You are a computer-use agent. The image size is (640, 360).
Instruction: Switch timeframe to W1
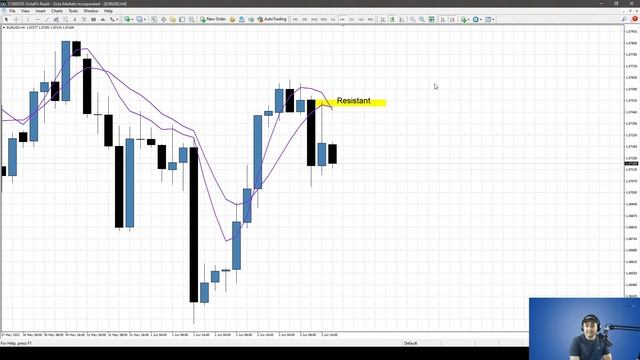pyautogui.click(x=361, y=19)
